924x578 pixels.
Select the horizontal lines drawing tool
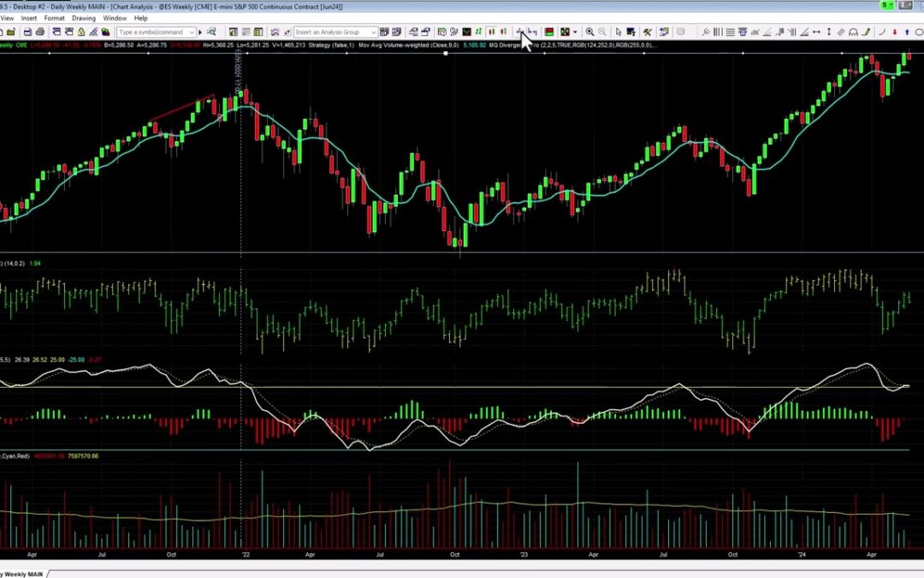(x=730, y=32)
